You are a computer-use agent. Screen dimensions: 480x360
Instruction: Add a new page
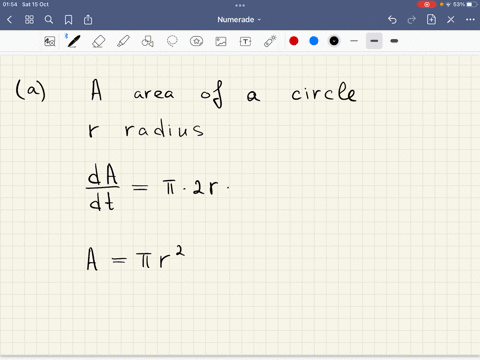(431, 20)
